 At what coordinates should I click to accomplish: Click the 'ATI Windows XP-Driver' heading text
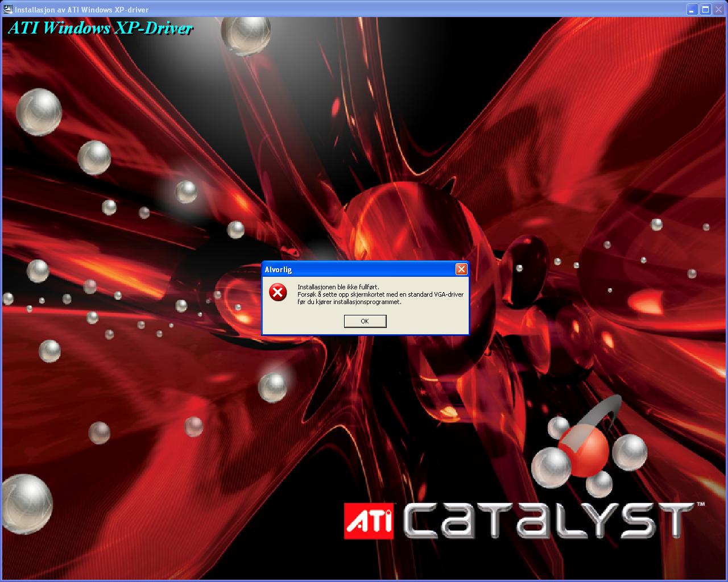click(101, 28)
